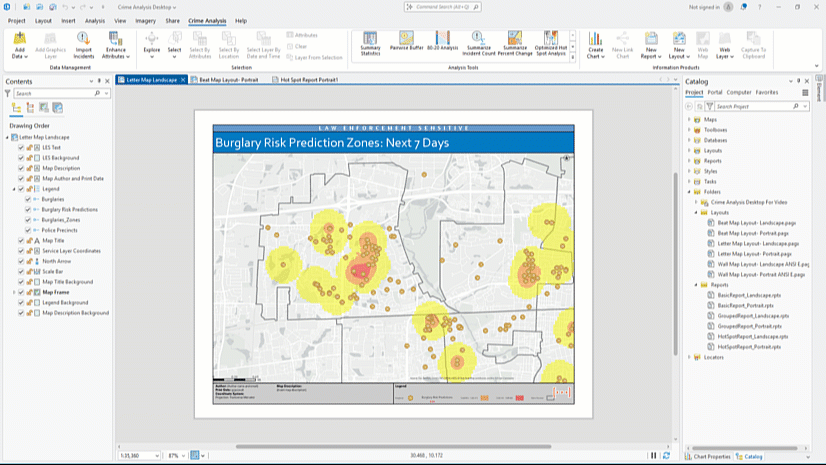The width and height of the screenshot is (826, 465).
Task: Click the New Report icon
Action: tap(651, 38)
